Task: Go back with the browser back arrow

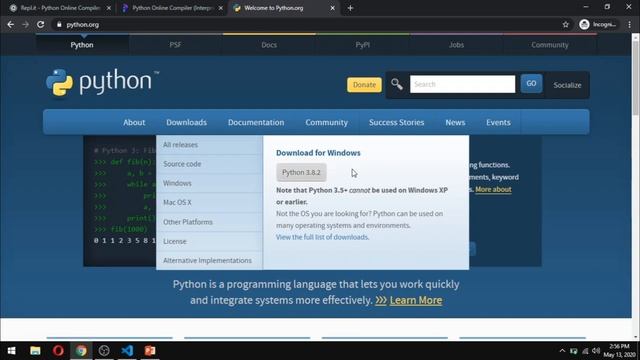Action: point(11,24)
